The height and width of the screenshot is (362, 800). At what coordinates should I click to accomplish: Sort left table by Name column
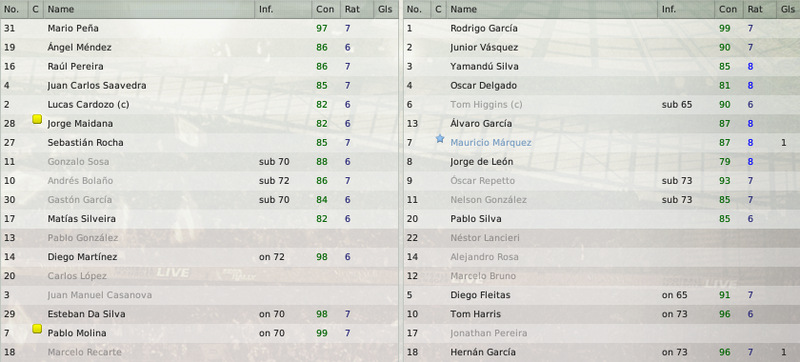tap(149, 9)
